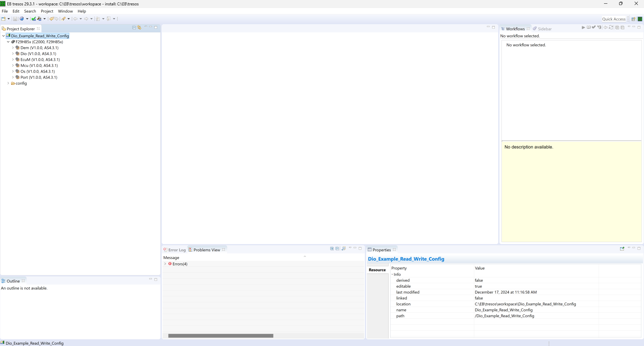Click the Quick Access button

(614, 19)
